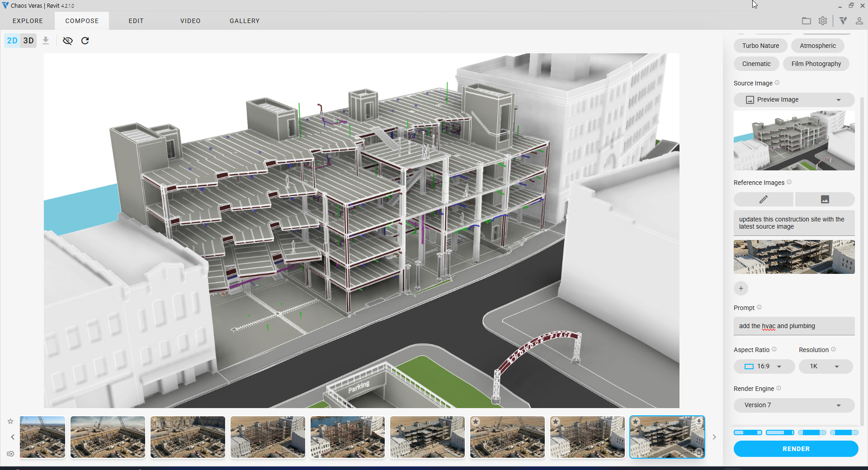The width and height of the screenshot is (868, 470).
Task: Open settings with the gear icon
Action: pyautogui.click(x=823, y=21)
